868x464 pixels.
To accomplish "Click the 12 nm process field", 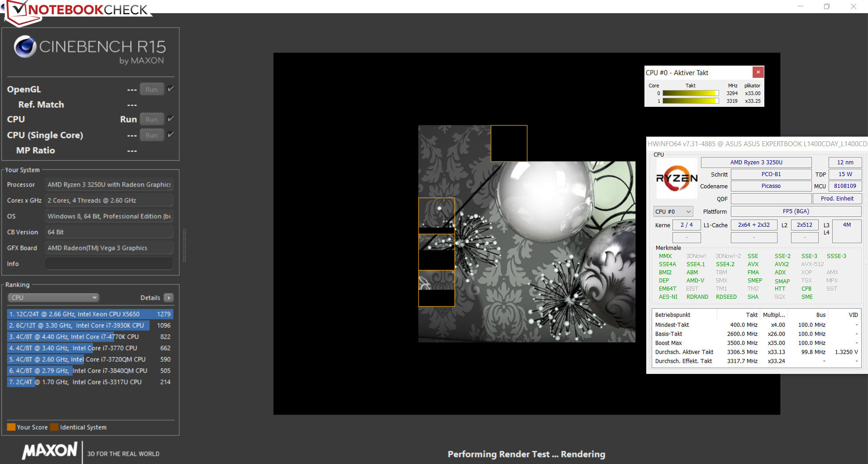I will [845, 163].
